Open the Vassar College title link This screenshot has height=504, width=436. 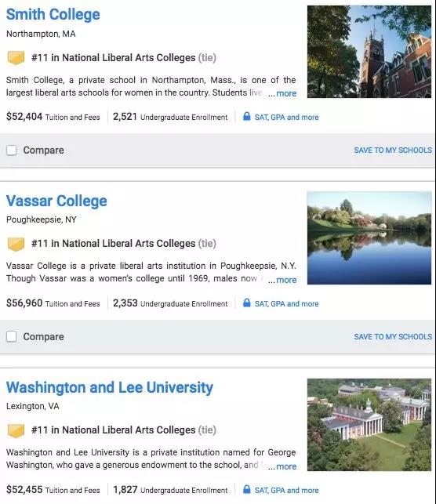click(56, 201)
